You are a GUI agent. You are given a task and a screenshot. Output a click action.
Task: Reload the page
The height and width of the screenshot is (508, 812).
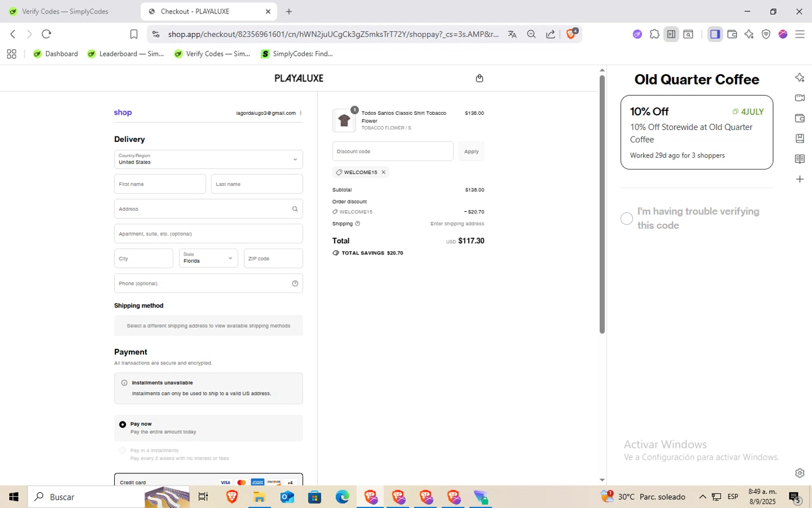click(47, 34)
